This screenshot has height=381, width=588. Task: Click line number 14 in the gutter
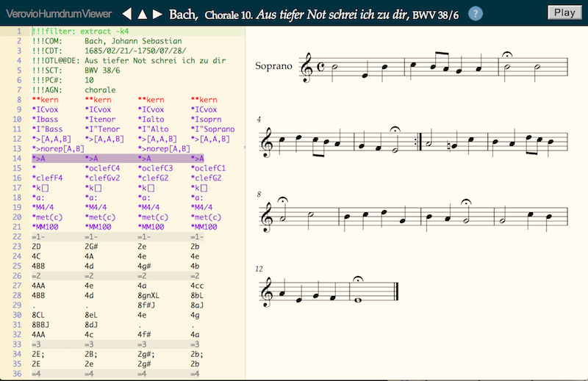click(17, 159)
